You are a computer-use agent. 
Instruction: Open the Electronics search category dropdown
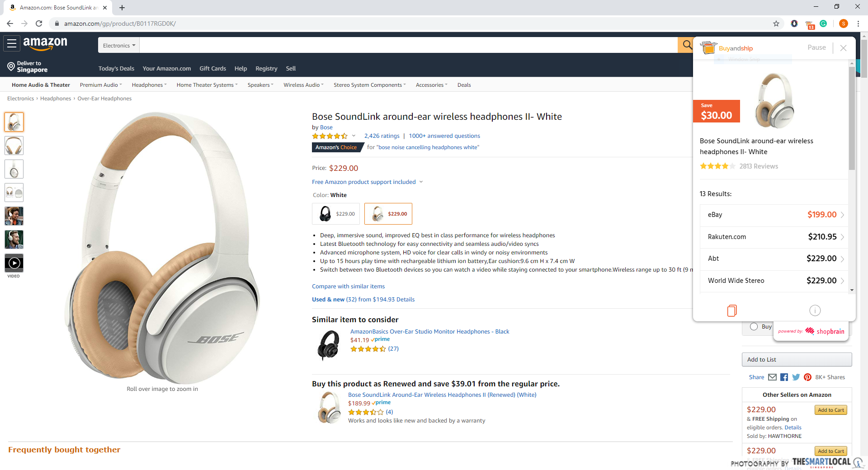tap(119, 45)
